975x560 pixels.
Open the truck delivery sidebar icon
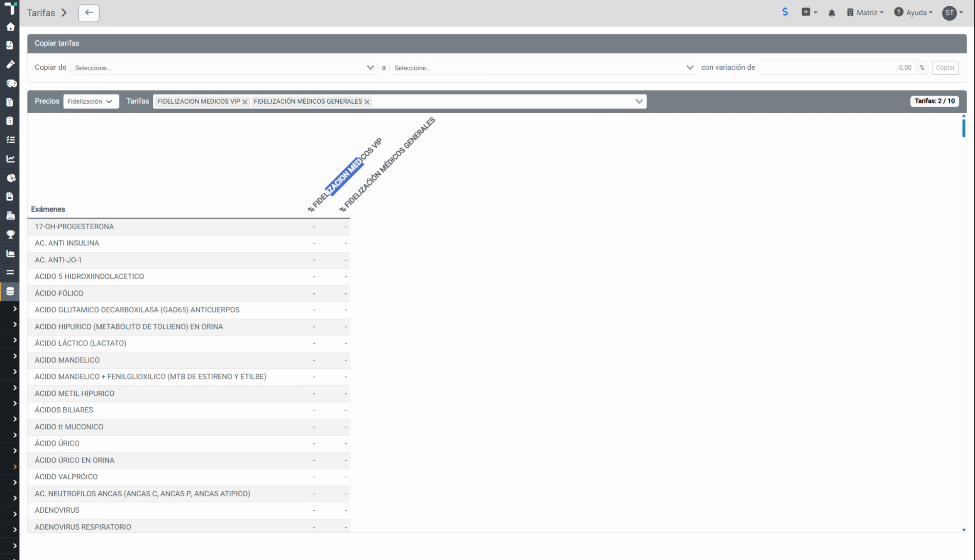pos(11,83)
